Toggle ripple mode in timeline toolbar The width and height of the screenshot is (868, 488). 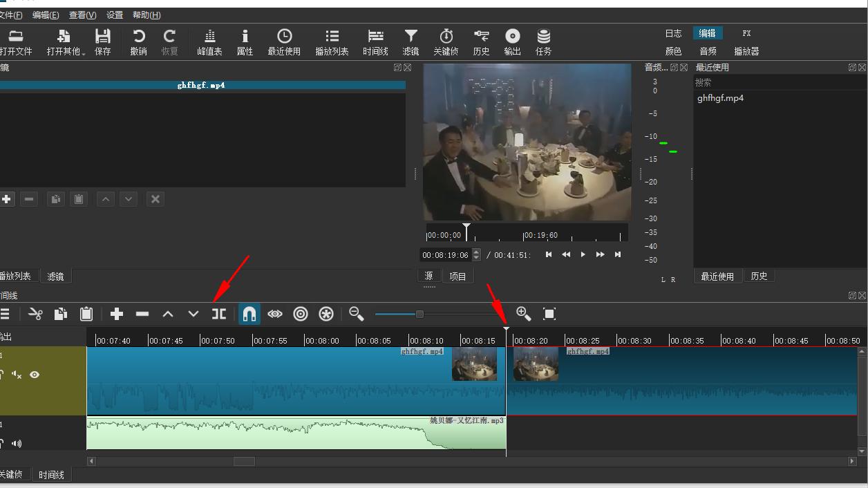301,315
